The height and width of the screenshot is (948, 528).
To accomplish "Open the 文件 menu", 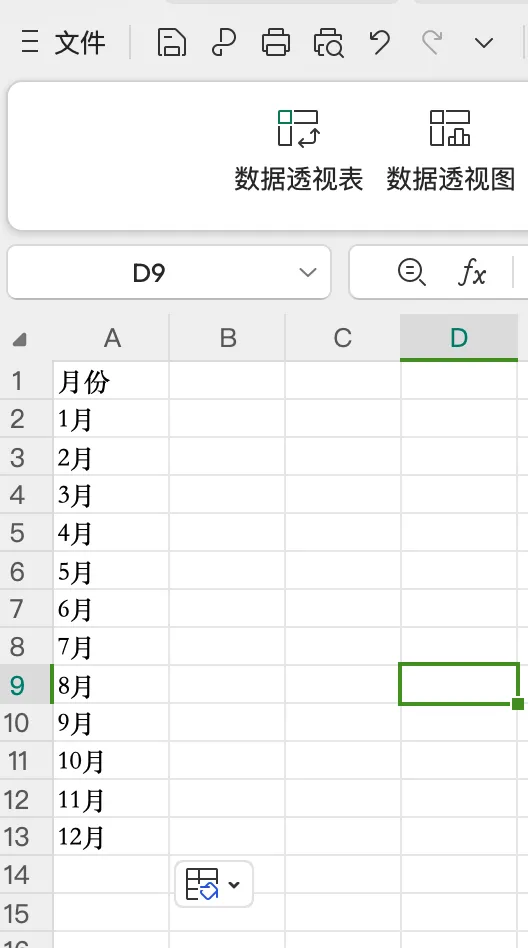I will (x=63, y=43).
